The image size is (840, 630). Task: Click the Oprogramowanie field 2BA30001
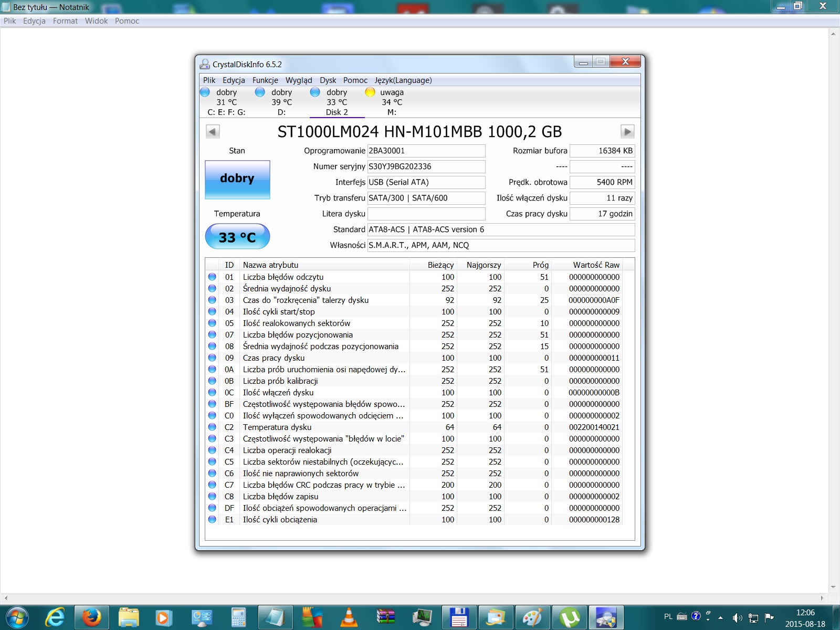pos(426,151)
